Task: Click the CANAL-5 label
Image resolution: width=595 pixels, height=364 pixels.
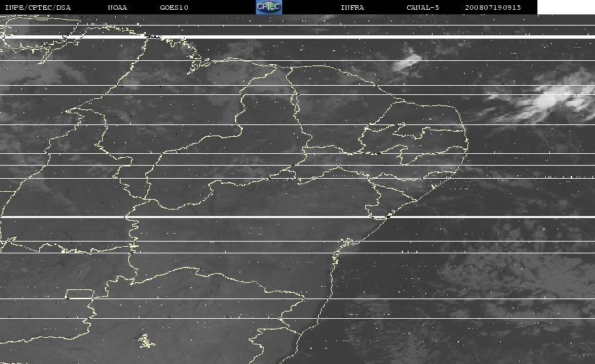Action: [x=423, y=8]
